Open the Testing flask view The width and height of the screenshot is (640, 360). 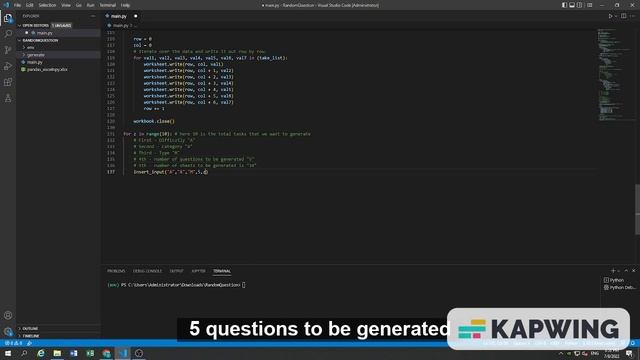tap(8, 98)
